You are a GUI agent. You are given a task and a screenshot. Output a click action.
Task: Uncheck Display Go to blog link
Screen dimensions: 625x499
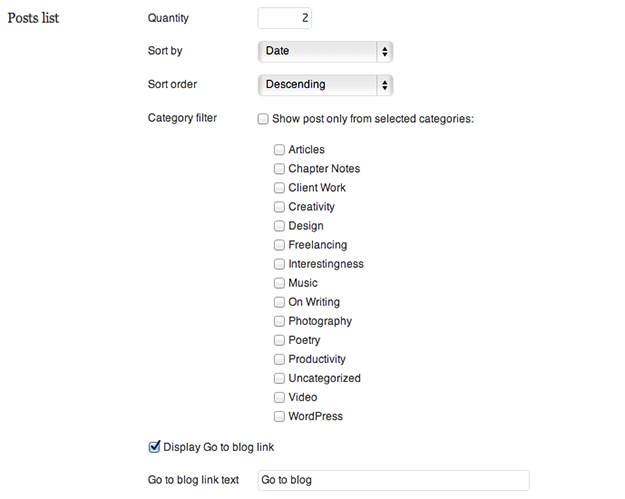point(154,447)
